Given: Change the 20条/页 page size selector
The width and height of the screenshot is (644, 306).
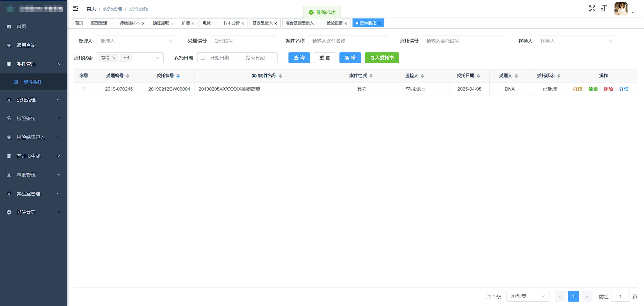Looking at the screenshot, I should (x=527, y=296).
